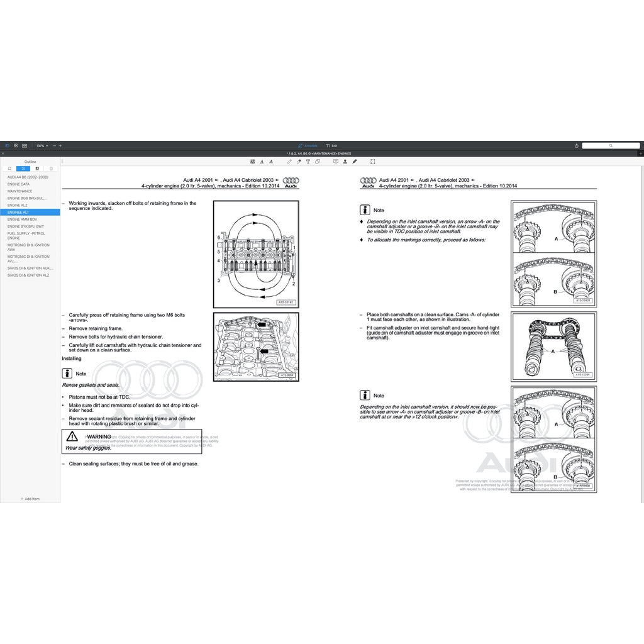Switch to thumbnail grid view
644x644 pixels.
point(16,145)
